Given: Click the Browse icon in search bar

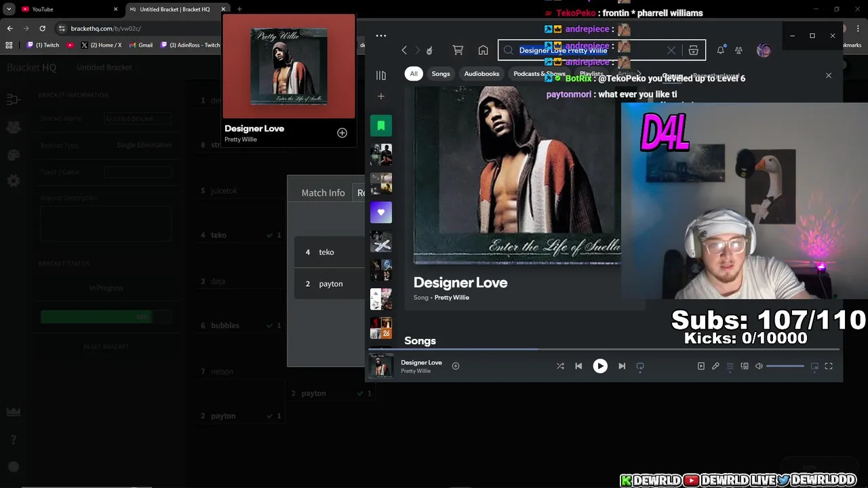Looking at the screenshot, I should pyautogui.click(x=693, y=50).
